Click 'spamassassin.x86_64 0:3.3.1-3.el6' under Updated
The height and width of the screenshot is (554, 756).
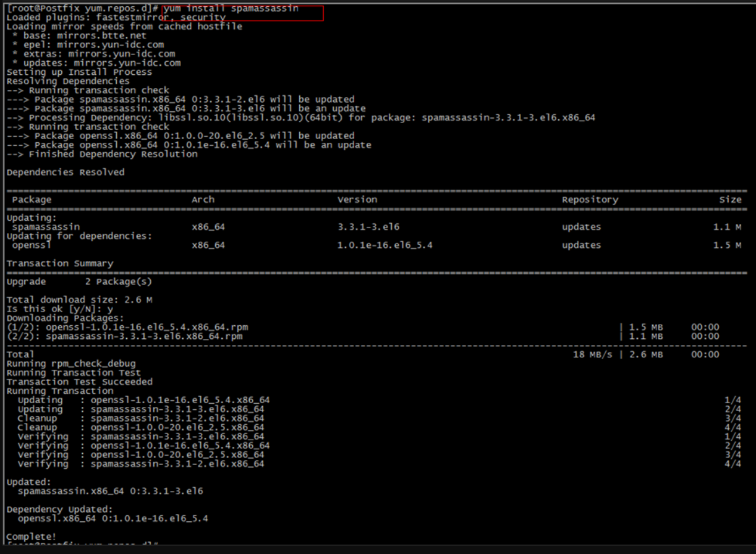click(x=111, y=491)
